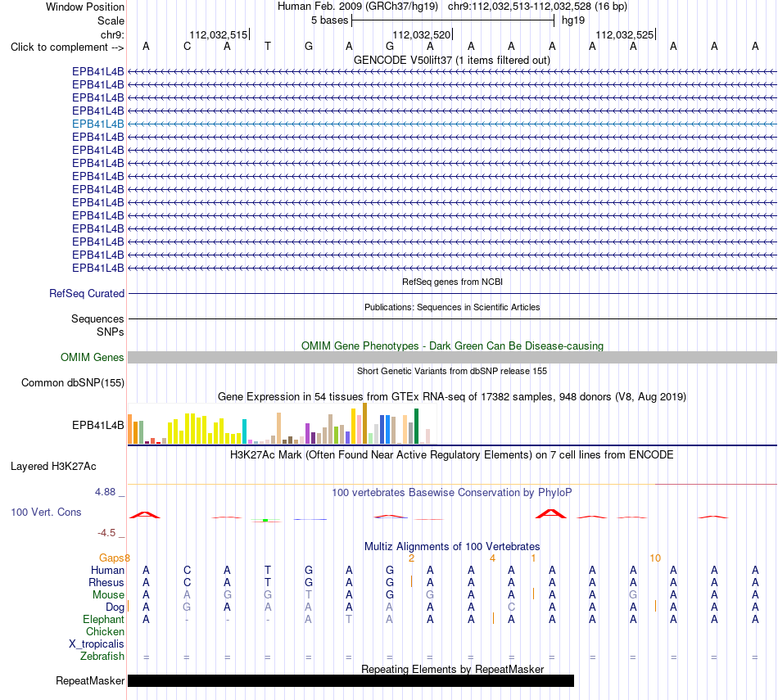
Task: Click the '4.88' PhyloP upper limit value
Action: [105, 491]
